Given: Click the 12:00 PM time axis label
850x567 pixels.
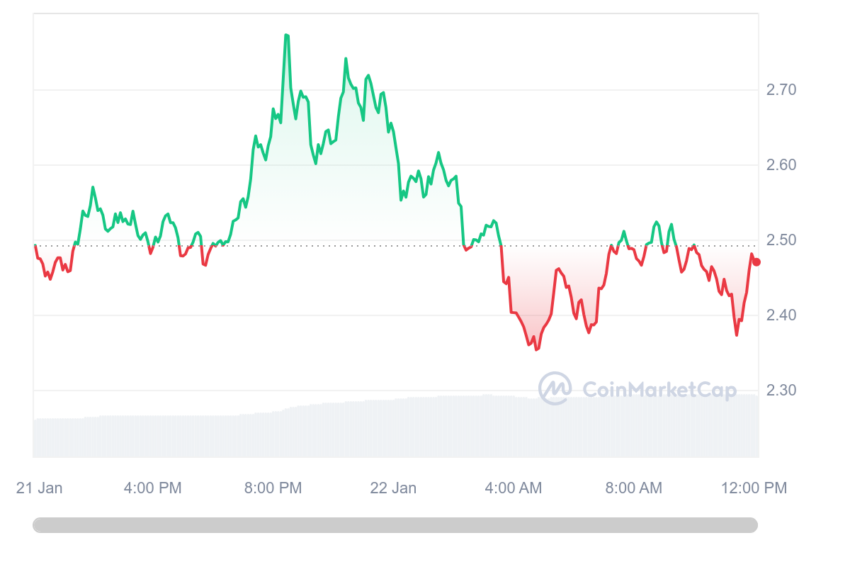Looking at the screenshot, I should 754,488.
